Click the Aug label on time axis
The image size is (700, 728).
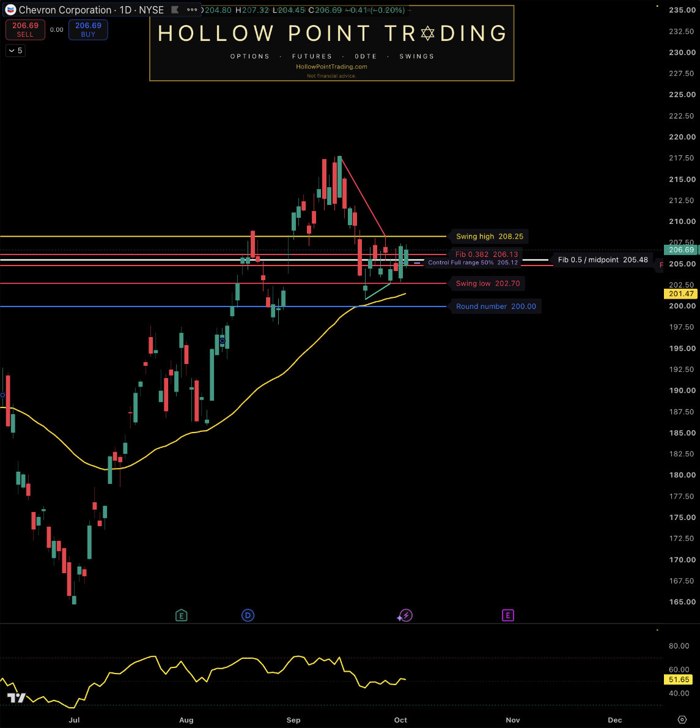[x=186, y=719]
